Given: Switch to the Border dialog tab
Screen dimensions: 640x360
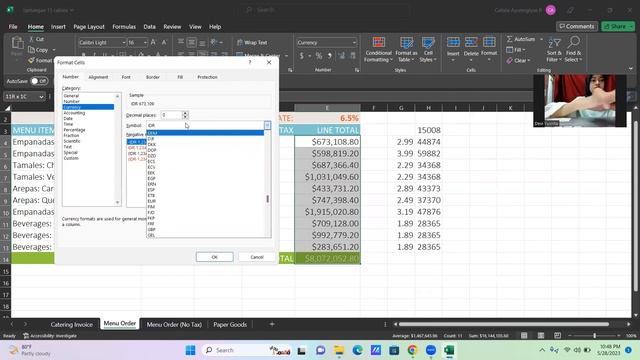Looking at the screenshot, I should (153, 77).
